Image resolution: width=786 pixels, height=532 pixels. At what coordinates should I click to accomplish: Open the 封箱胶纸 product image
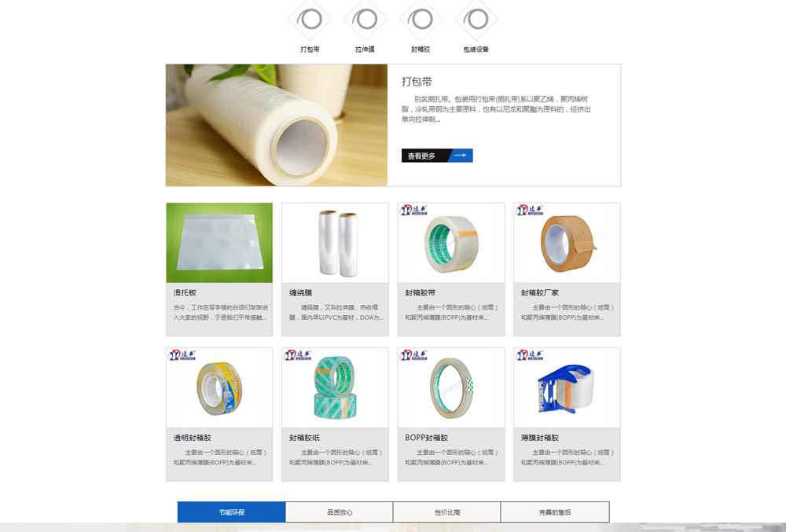click(x=336, y=387)
